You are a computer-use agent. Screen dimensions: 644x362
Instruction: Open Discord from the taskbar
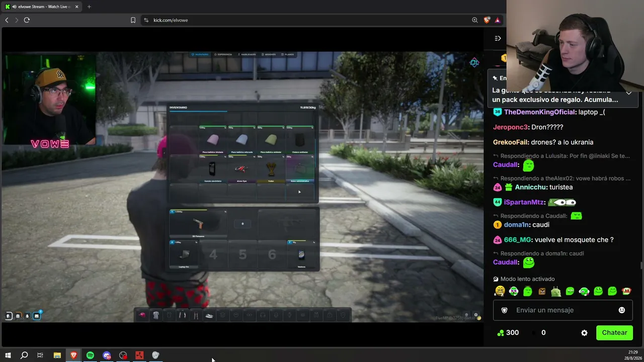click(107, 355)
